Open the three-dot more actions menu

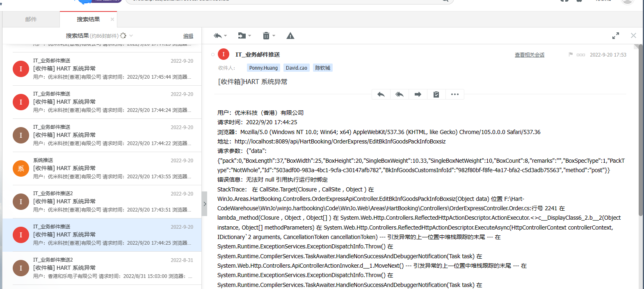pos(454,94)
